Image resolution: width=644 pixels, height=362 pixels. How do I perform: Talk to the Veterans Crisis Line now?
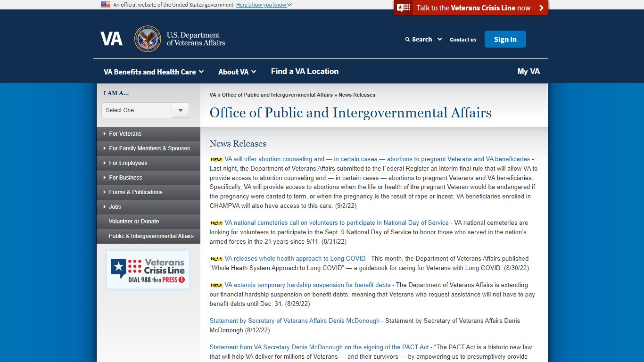[471, 8]
